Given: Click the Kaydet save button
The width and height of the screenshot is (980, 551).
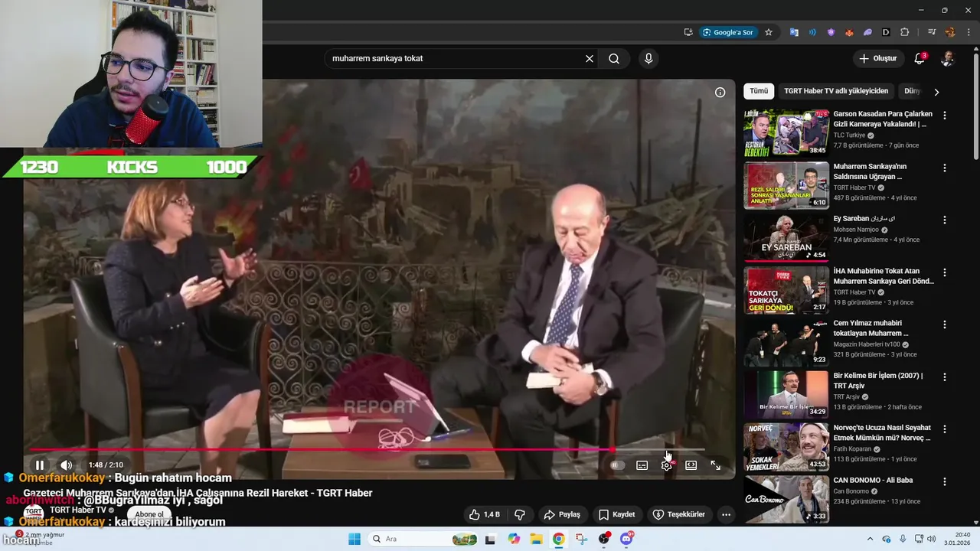Looking at the screenshot, I should (617, 514).
